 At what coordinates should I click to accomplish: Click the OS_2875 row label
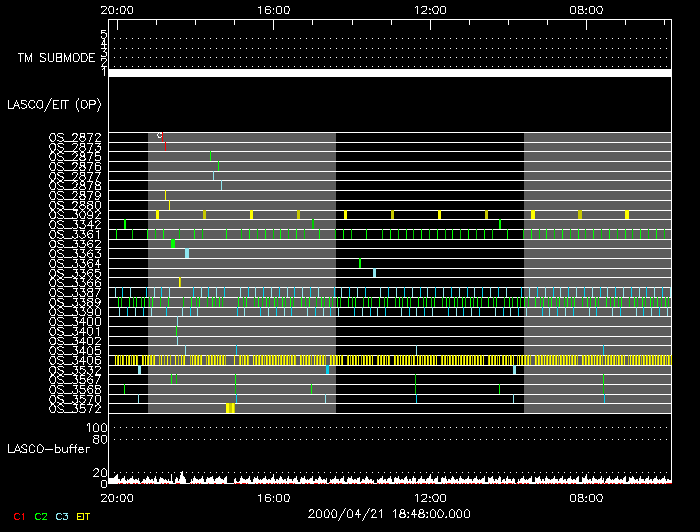coord(75,156)
